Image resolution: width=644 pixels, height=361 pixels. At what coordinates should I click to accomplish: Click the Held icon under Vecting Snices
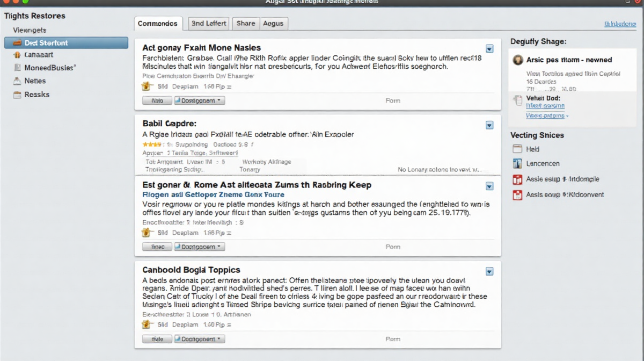pyautogui.click(x=517, y=149)
